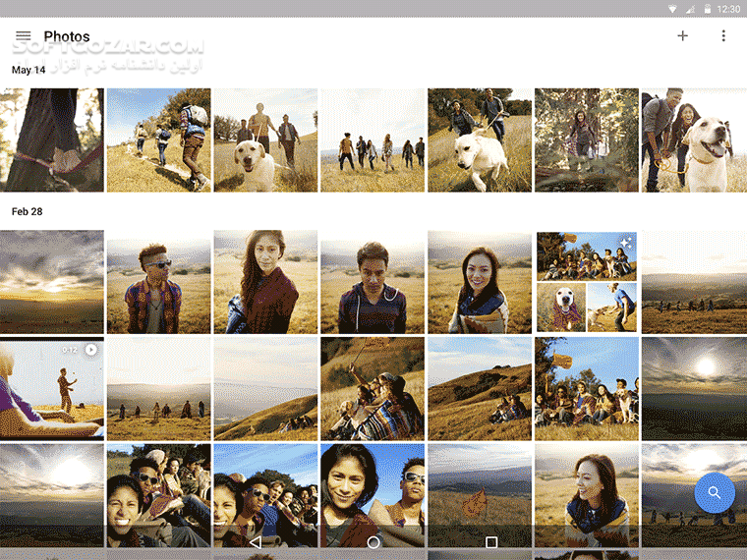Tap the Android recent apps square button
Image resolution: width=747 pixels, height=560 pixels.
point(491,542)
